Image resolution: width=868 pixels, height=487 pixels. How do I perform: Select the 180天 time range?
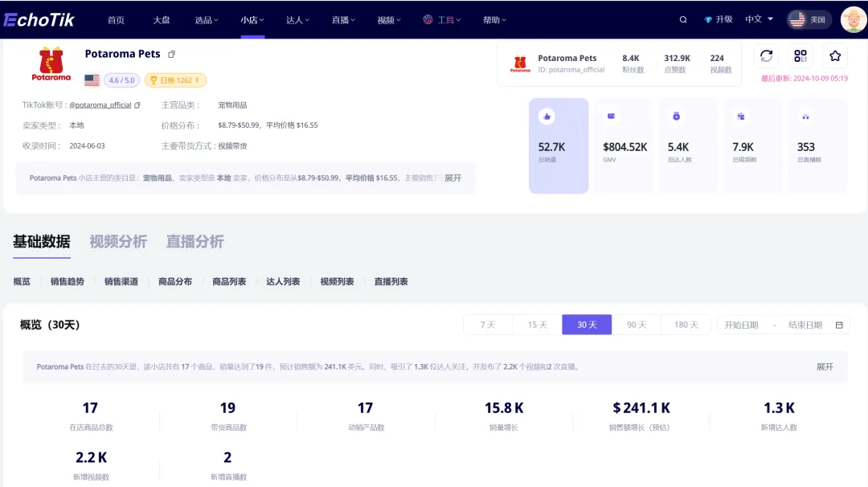686,325
